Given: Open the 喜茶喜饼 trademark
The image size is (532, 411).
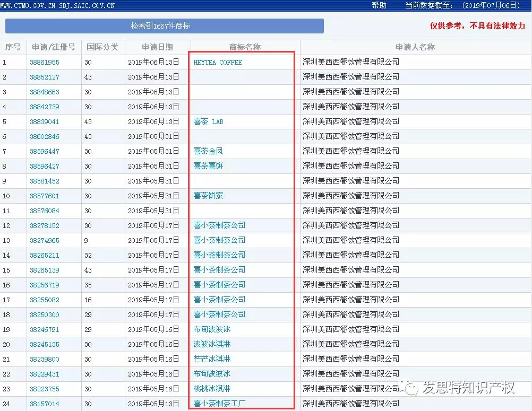Looking at the screenshot, I should coord(208,166).
